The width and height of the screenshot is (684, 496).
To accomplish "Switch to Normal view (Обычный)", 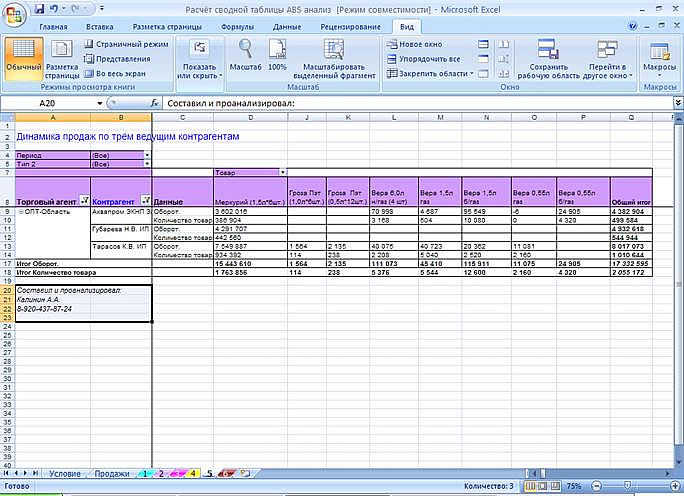I will [x=24, y=58].
